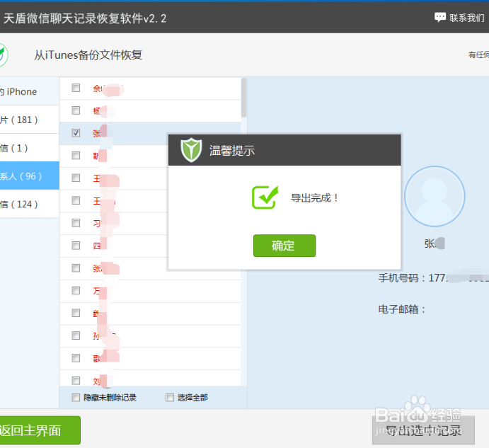This screenshot has width=489, height=448.
Task: Click the 联系我们 link text
Action: (467, 18)
